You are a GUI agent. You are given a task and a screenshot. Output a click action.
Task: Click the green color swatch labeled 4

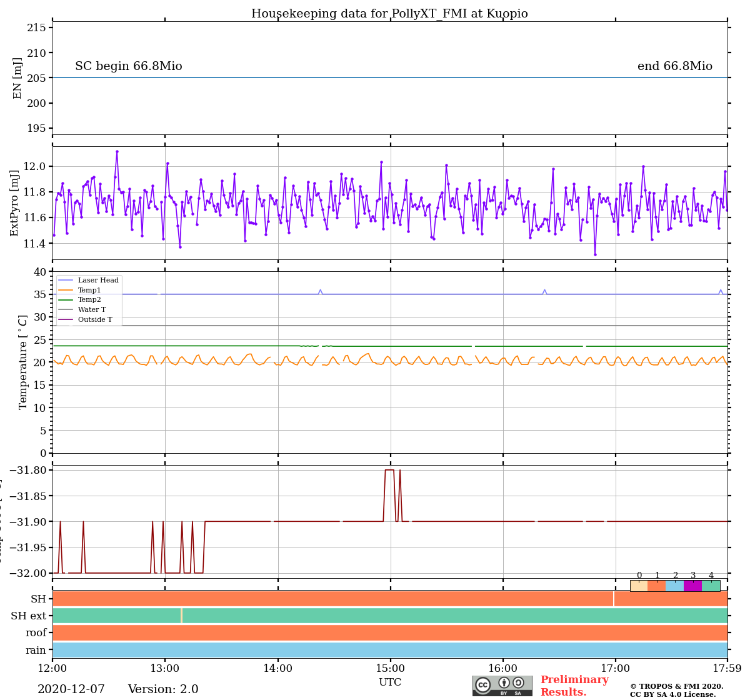[711, 586]
